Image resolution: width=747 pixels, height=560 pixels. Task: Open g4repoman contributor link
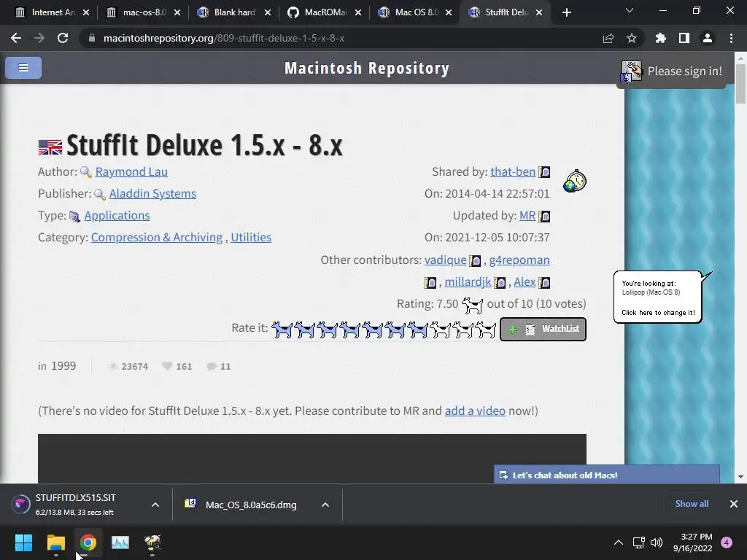[519, 260]
